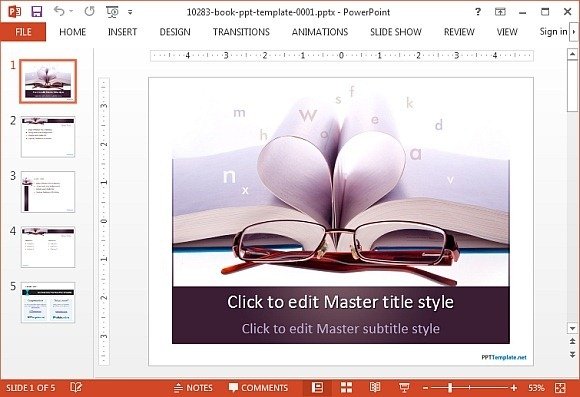Open the REVIEW tab
This screenshot has height=397, width=580.
tap(459, 32)
